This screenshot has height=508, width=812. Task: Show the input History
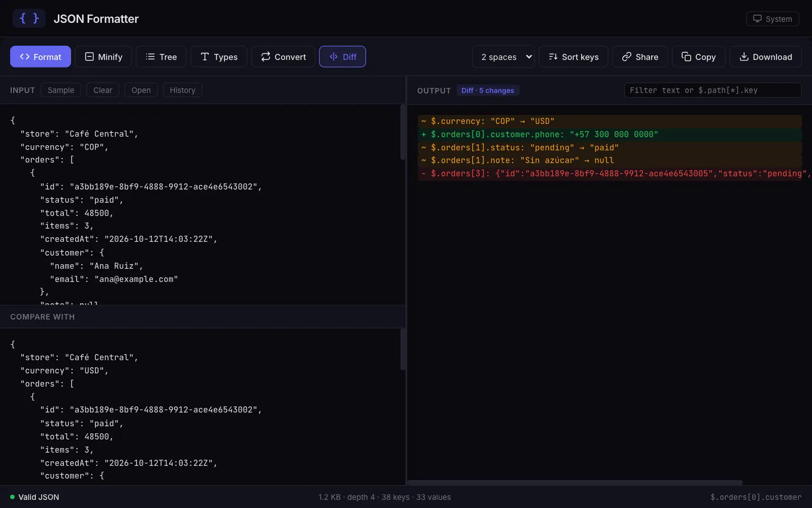click(x=182, y=90)
